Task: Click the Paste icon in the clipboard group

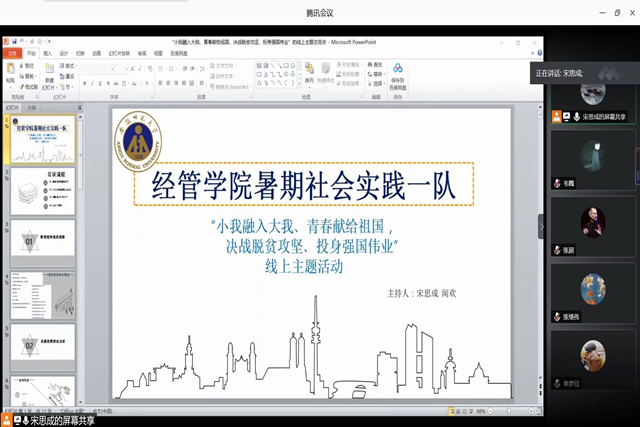Action: [x=11, y=69]
